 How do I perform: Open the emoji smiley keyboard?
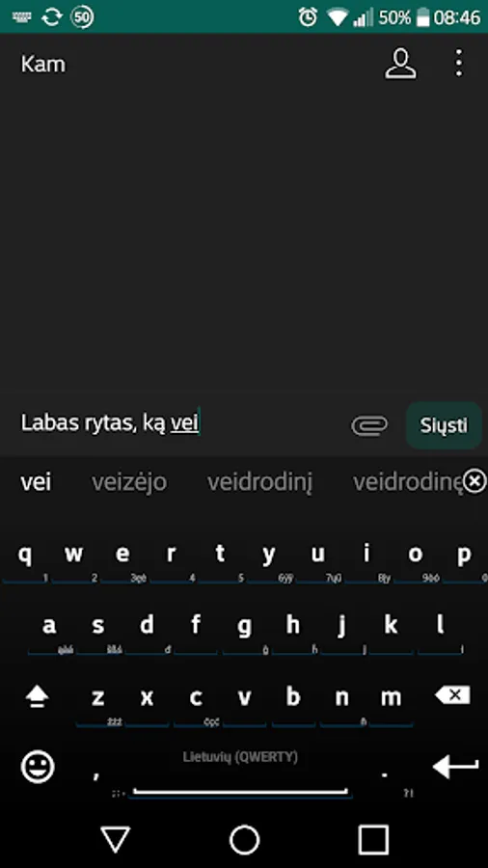[x=38, y=768]
